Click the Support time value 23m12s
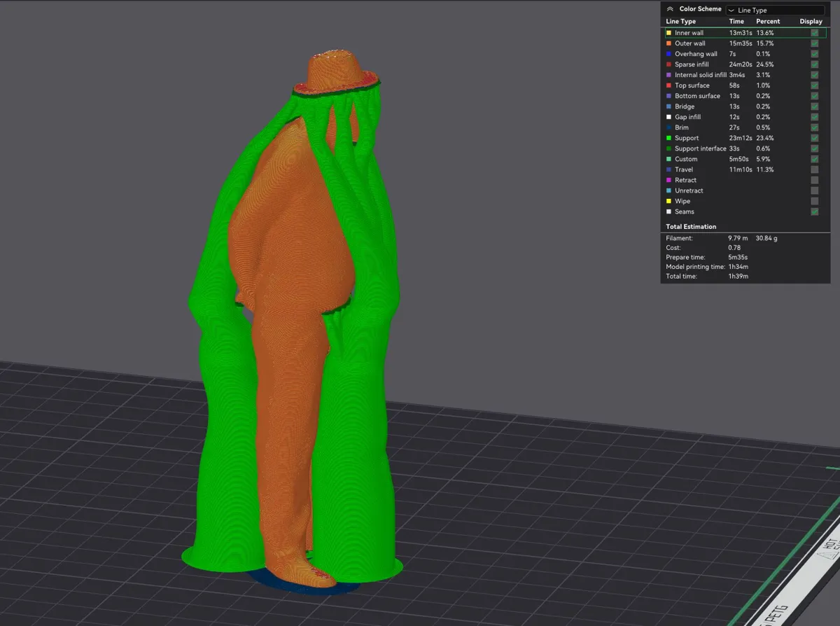 pos(741,138)
